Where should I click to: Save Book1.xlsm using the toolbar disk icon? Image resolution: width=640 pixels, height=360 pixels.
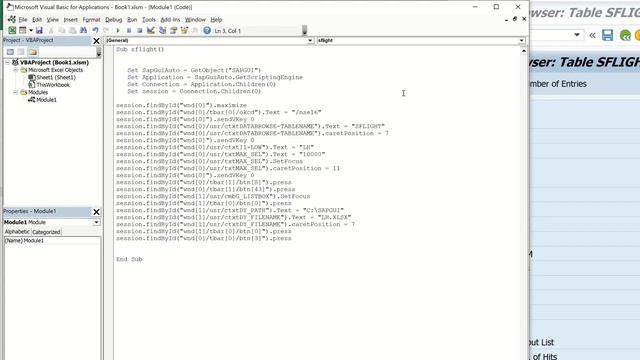pos(39,31)
